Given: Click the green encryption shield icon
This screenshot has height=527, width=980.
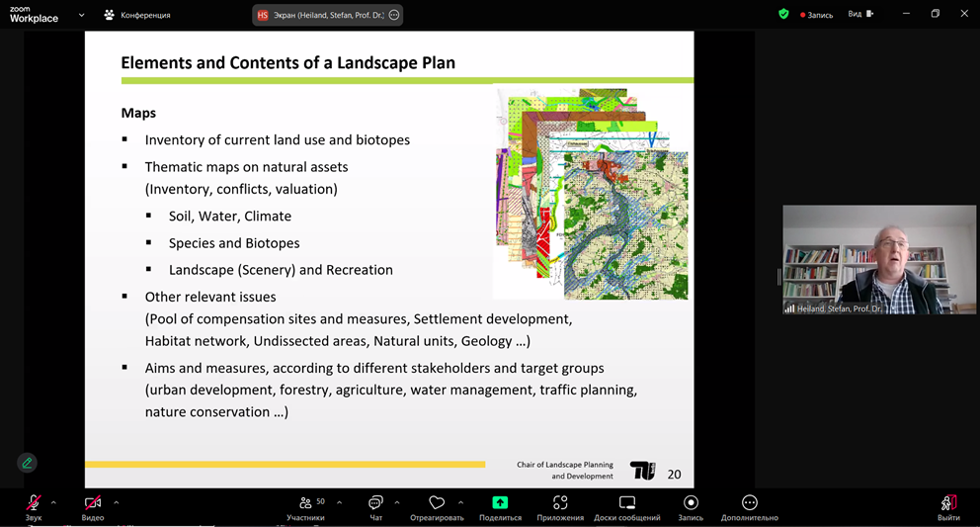Looking at the screenshot, I should click(783, 15).
